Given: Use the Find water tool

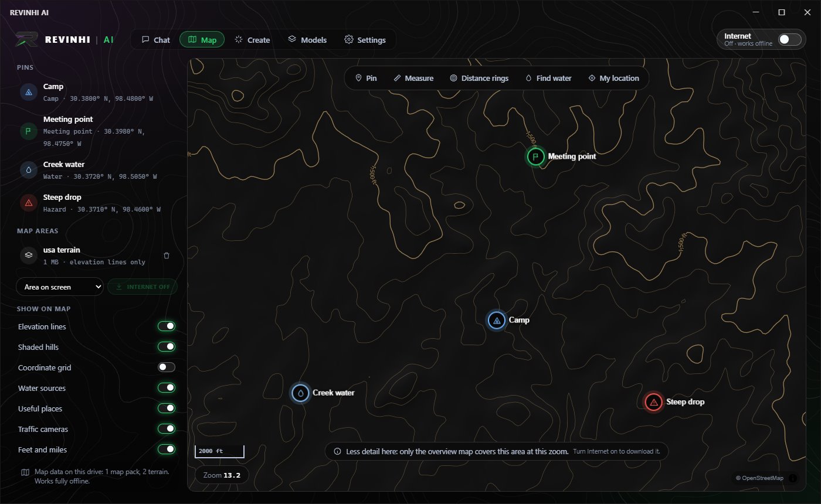Looking at the screenshot, I should (x=548, y=78).
